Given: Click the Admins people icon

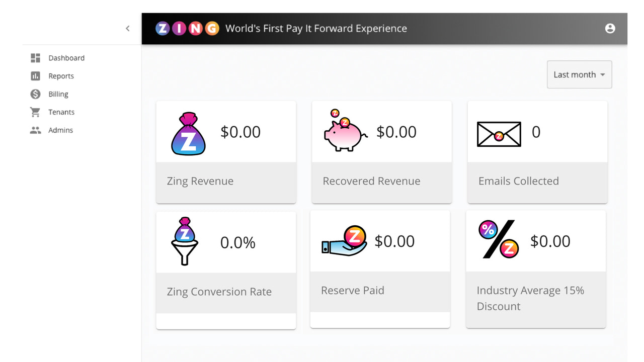Looking at the screenshot, I should [x=34, y=130].
